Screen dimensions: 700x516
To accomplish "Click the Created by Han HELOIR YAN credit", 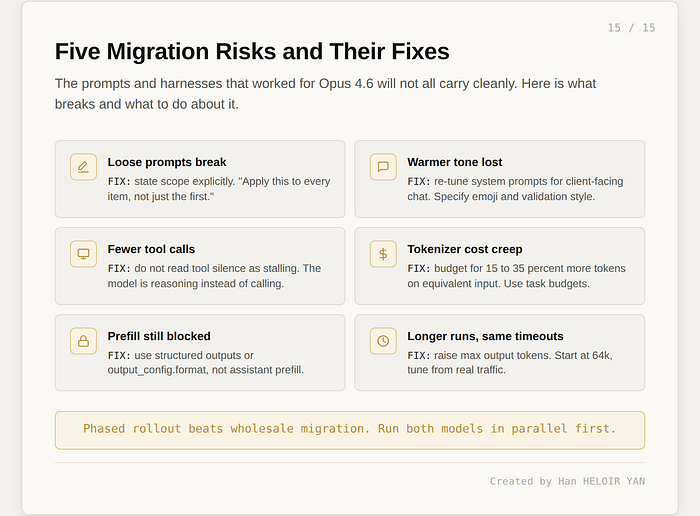I will click(567, 481).
